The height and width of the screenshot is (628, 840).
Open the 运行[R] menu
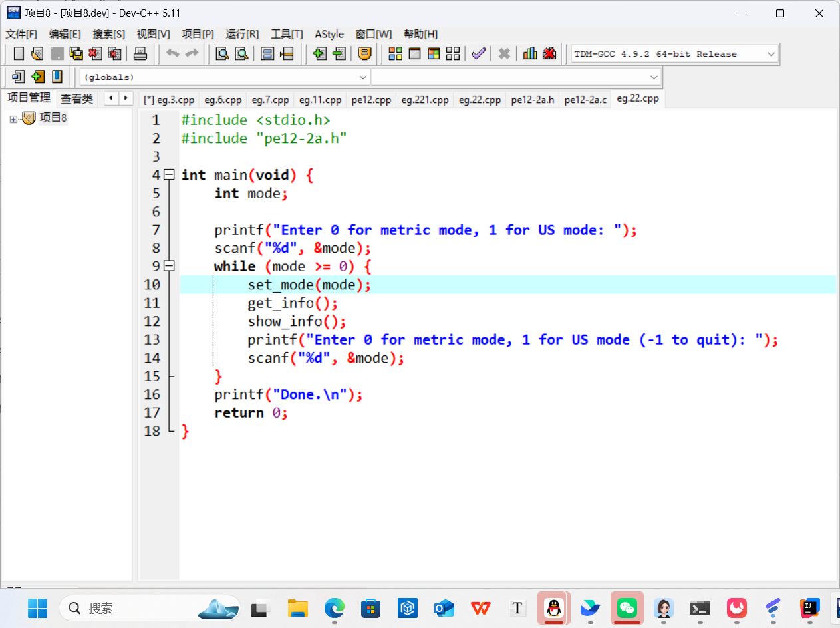[x=242, y=34]
